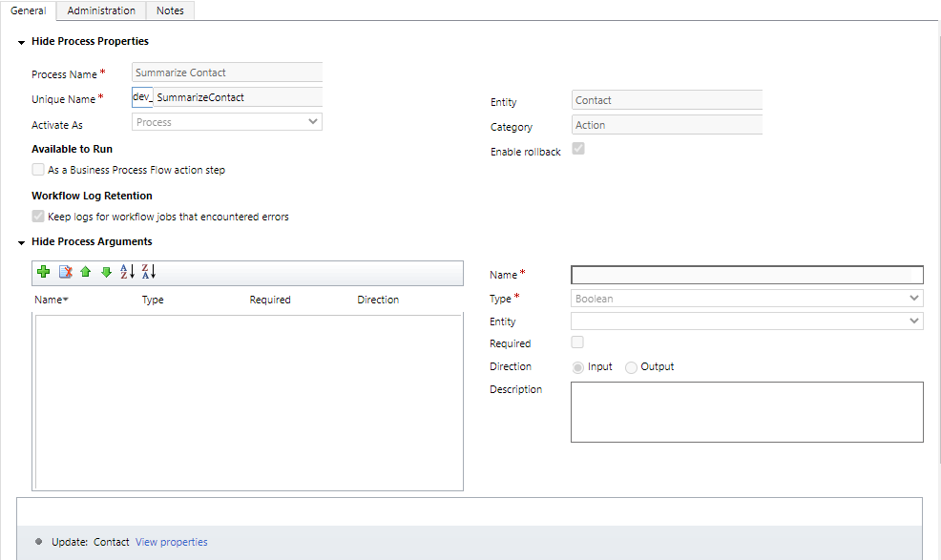Click the delete argument icon
Screen dimensions: 941x560
pos(65,272)
